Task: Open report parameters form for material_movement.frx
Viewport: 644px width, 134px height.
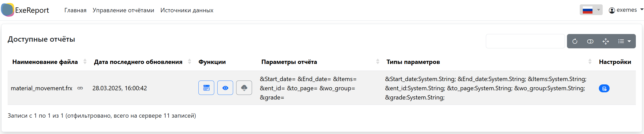Action: coord(206,88)
